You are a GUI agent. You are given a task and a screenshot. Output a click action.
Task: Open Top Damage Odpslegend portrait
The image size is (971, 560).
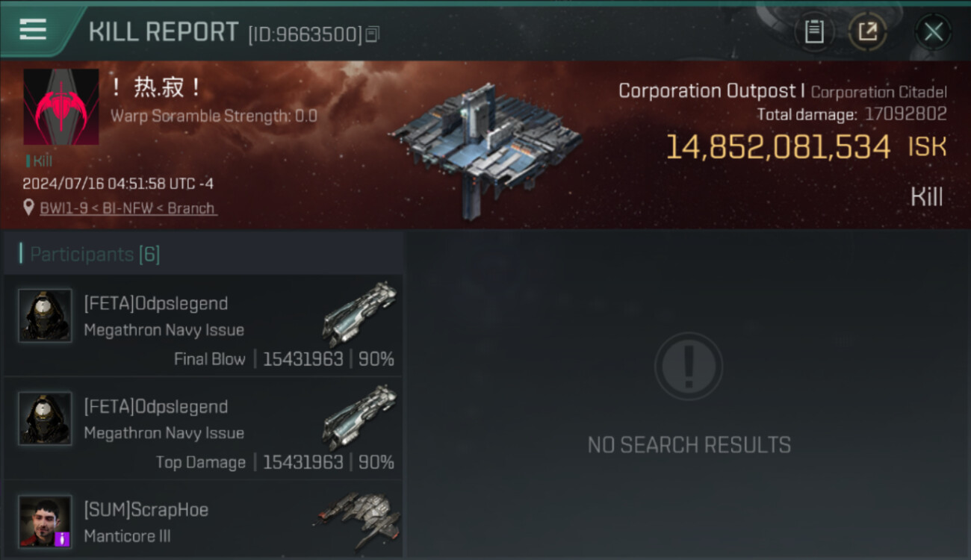pos(45,418)
